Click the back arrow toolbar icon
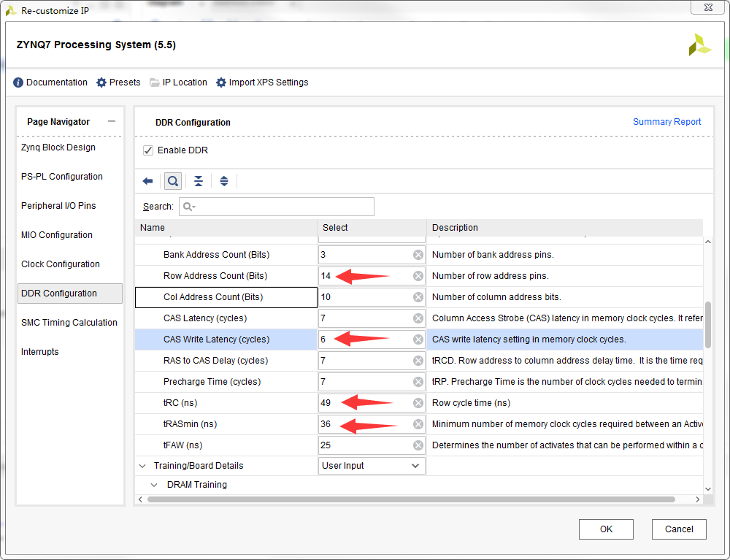The width and height of the screenshot is (730, 560). click(x=147, y=181)
